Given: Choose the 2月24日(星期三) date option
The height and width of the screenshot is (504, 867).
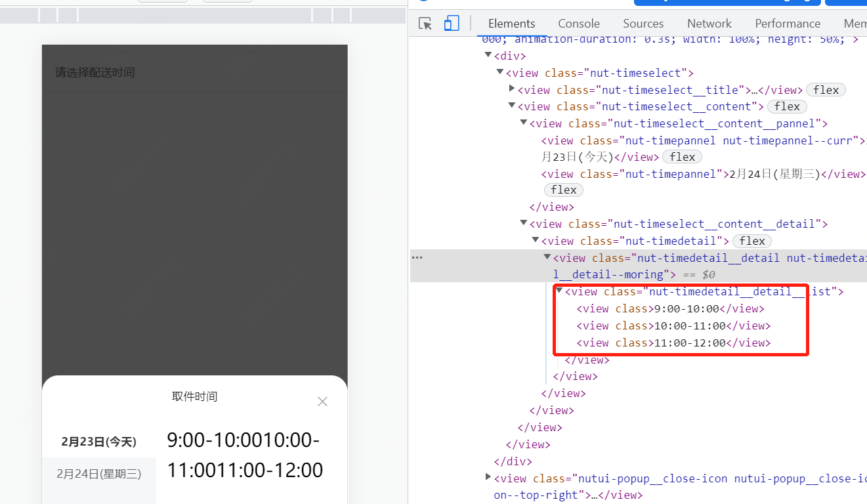Looking at the screenshot, I should pos(99,474).
